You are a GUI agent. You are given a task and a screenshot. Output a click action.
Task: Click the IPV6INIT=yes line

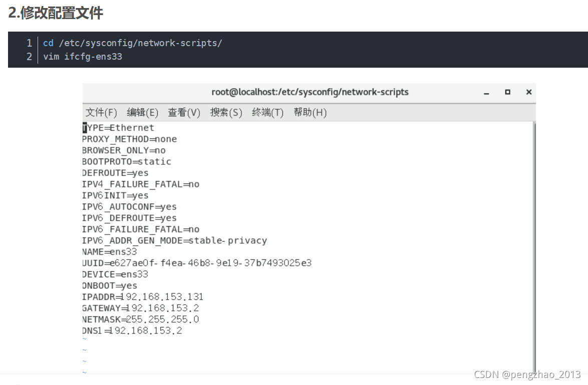115,196
